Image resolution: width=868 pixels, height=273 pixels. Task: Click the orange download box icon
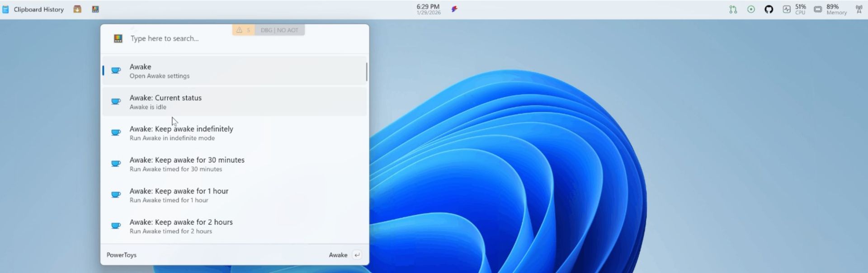pos(77,9)
